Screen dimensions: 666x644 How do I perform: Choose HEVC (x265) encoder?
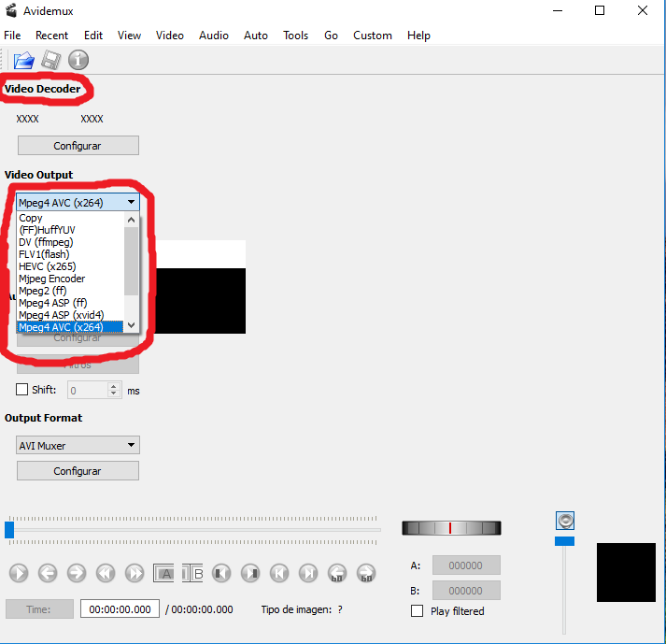pyautogui.click(x=70, y=266)
